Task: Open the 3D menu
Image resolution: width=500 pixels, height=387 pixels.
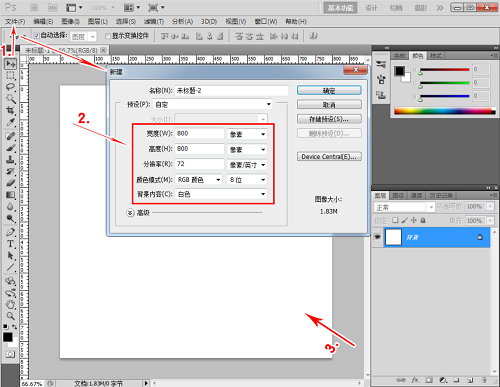Action: coord(209,22)
